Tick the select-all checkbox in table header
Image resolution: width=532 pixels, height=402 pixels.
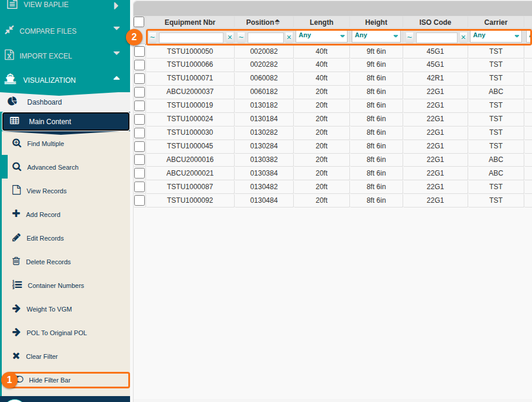click(x=139, y=22)
